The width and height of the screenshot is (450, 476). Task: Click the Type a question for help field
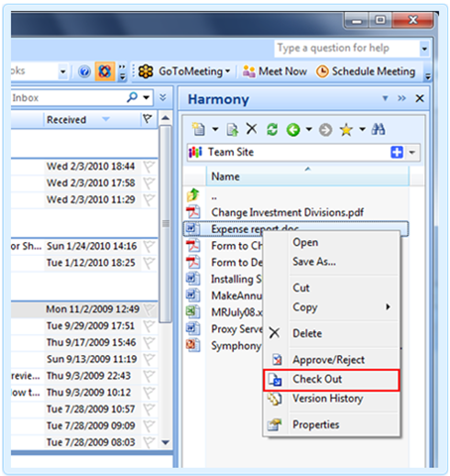347,49
